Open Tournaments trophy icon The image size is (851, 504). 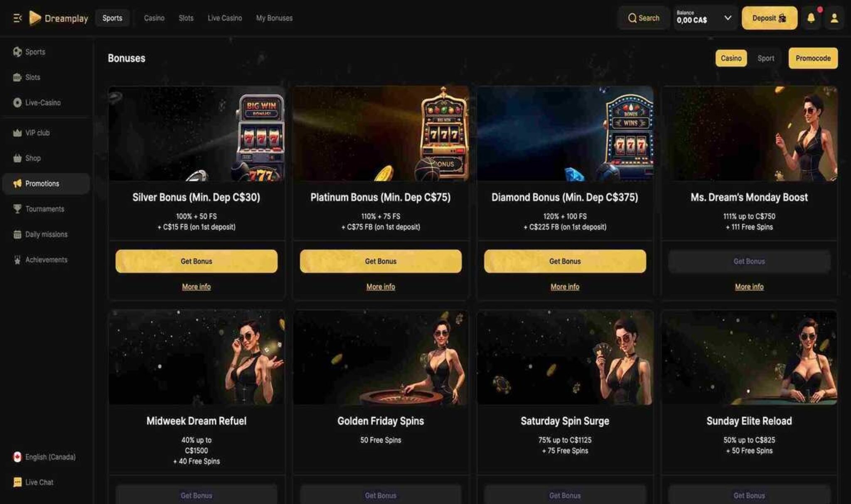click(x=17, y=209)
